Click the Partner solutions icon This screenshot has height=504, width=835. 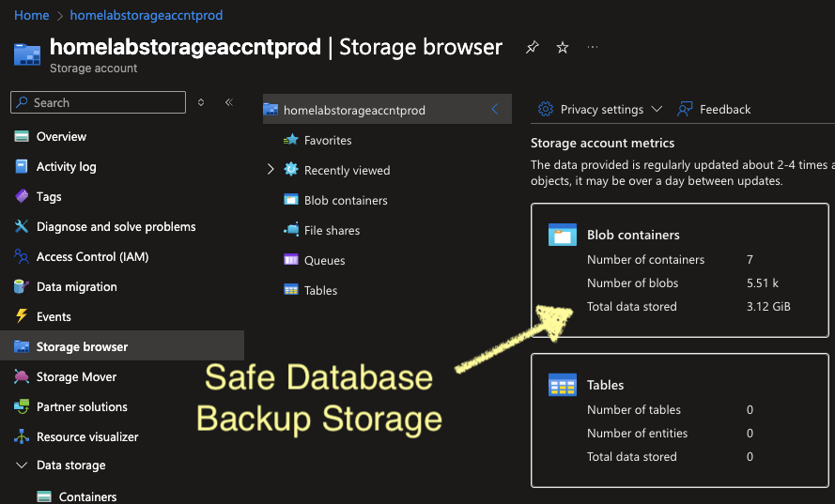[22, 406]
